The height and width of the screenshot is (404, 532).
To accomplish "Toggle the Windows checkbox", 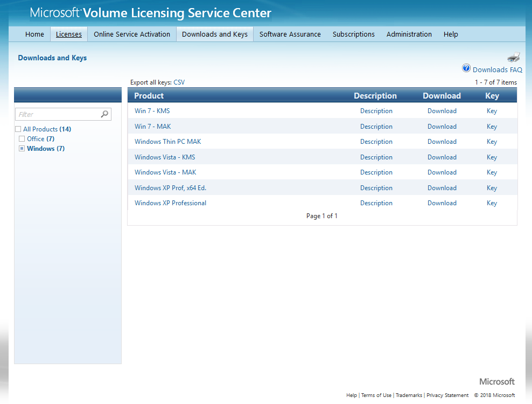I will (x=22, y=148).
